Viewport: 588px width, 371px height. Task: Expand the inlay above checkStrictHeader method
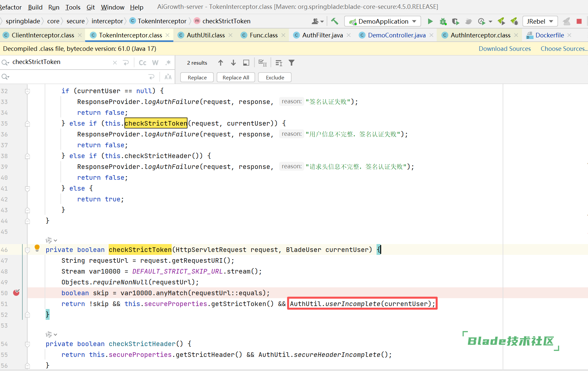[51, 335]
